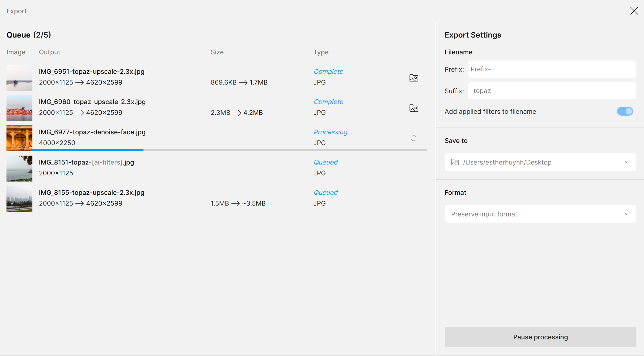Select IMG_6951 boat thumbnail
Screen dimensions: 644x356
tap(19, 78)
